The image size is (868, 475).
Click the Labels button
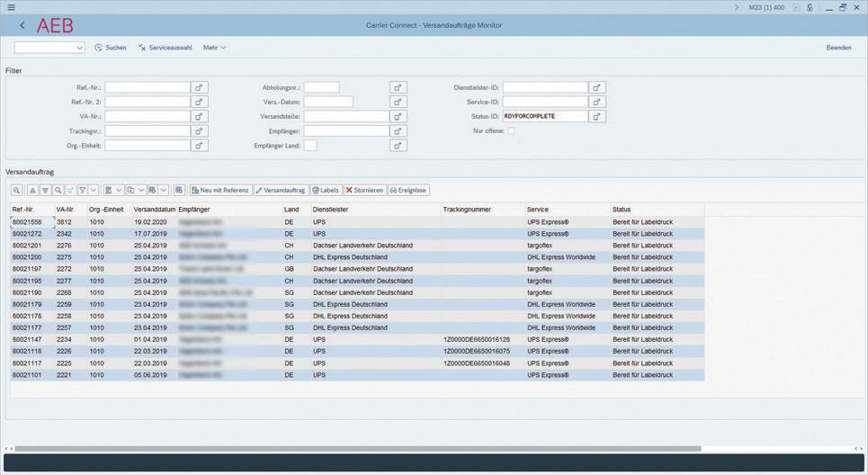[326, 190]
